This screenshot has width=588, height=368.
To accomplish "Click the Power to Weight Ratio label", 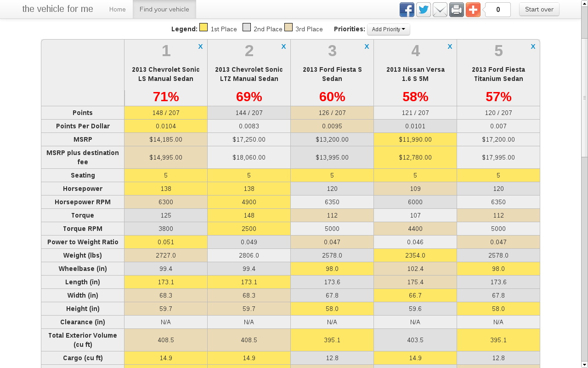I will pyautogui.click(x=83, y=242).
